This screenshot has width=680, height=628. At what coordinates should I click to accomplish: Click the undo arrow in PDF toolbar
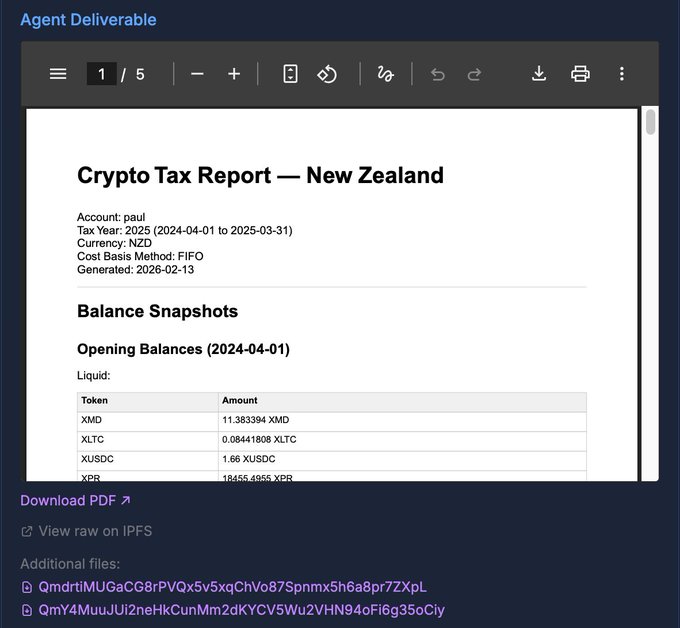point(437,74)
